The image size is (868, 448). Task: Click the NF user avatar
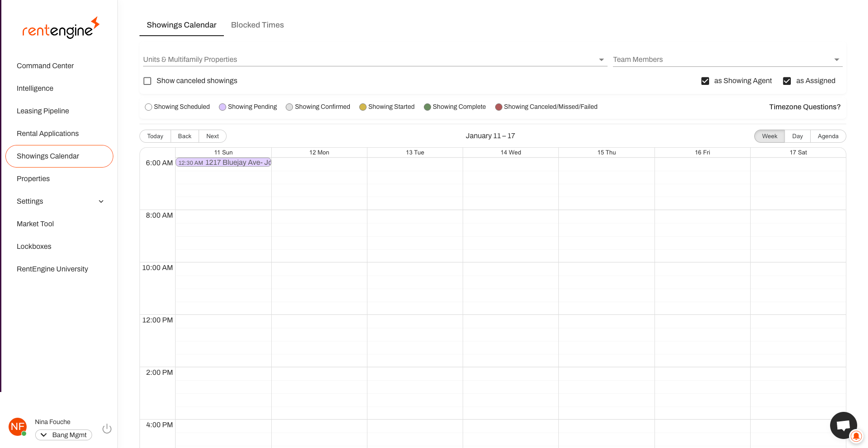pyautogui.click(x=18, y=427)
